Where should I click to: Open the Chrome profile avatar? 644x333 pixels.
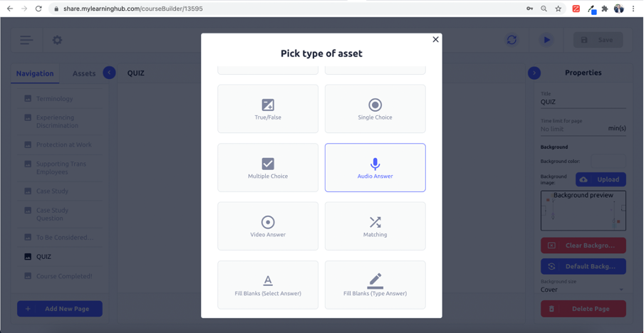click(619, 9)
